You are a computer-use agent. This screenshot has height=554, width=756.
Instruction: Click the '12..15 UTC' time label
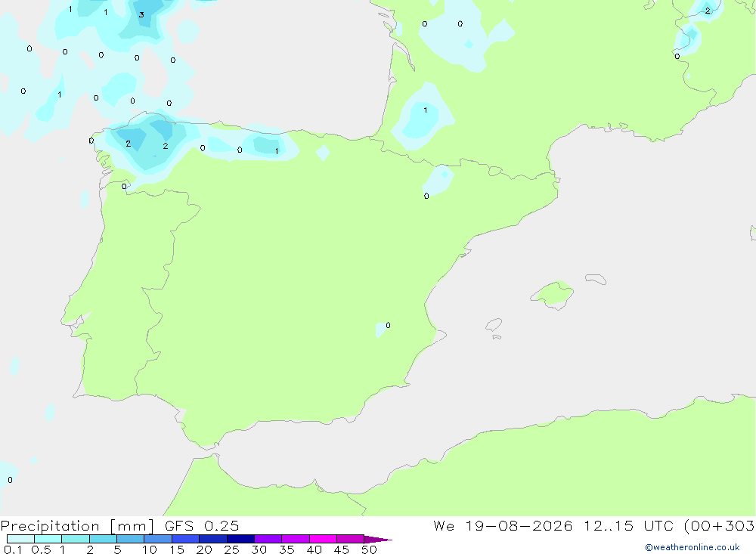pos(628,526)
